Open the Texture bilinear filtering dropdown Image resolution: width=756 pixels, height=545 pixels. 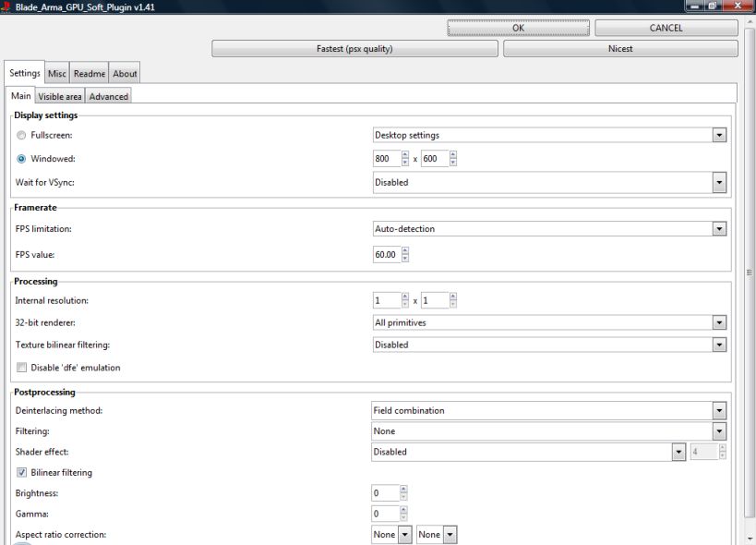(x=549, y=345)
